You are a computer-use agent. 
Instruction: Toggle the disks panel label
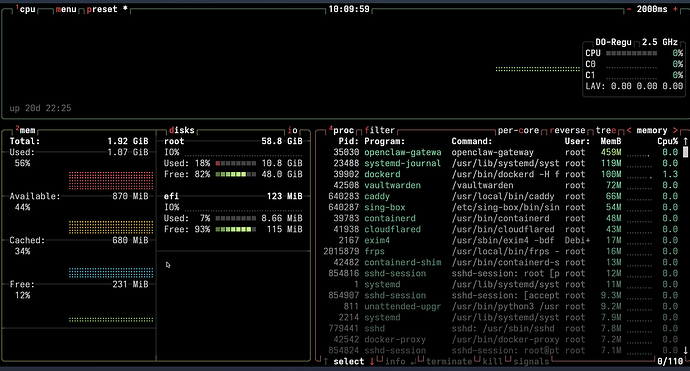(x=182, y=130)
